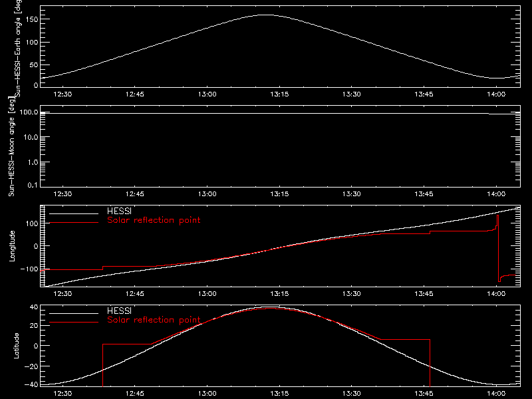Select the 'Sun-HESSI-Moon angle [deg]' axis title
This screenshot has width=532, height=399.
[11, 146]
